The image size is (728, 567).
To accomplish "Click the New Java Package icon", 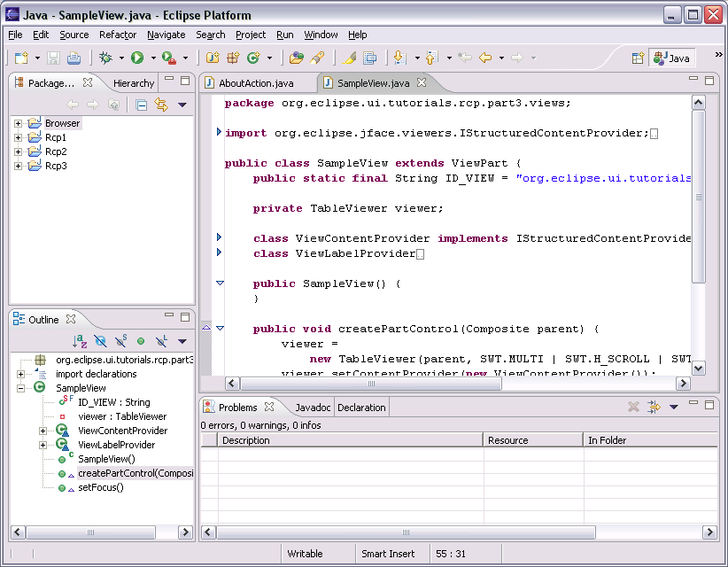I will click(x=233, y=58).
